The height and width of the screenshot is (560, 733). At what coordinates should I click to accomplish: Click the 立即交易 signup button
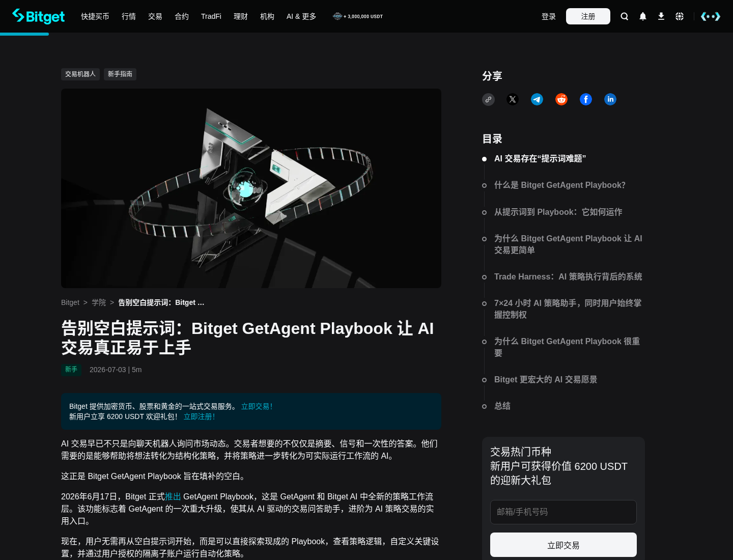point(563,545)
